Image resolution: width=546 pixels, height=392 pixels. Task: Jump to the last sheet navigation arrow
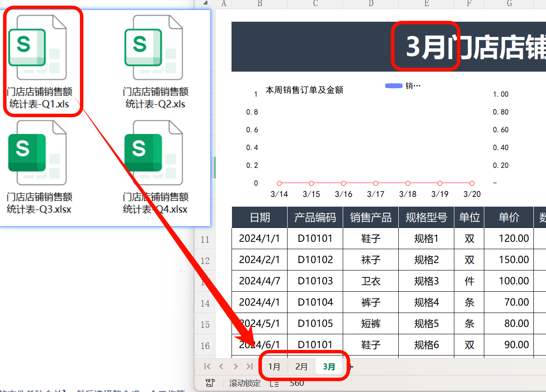click(248, 366)
